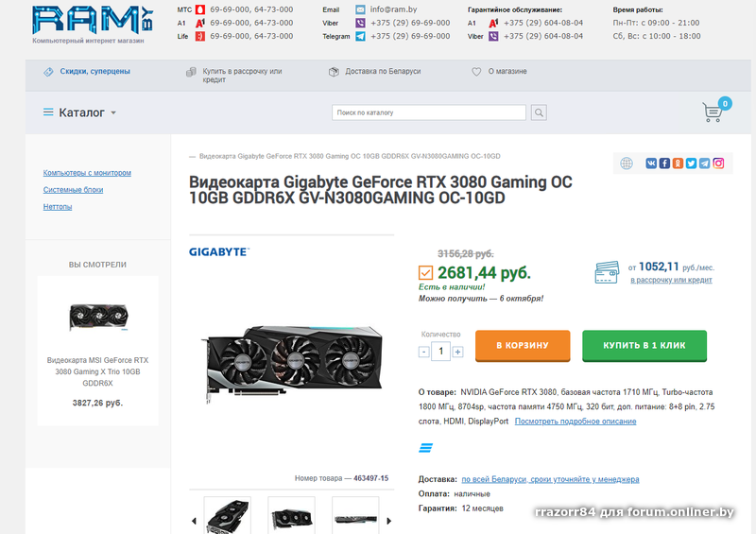Click the old price 3156,28 руб.
756x534 pixels.
465,253
